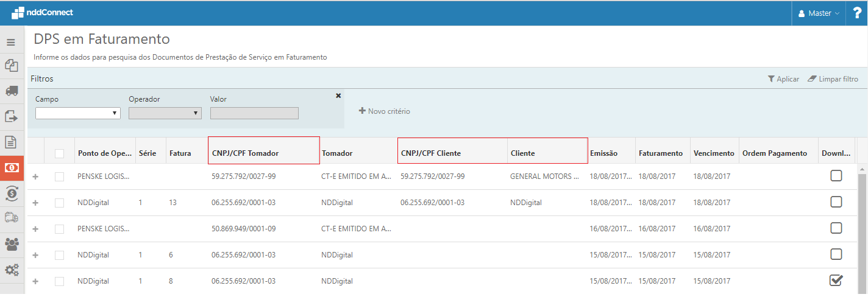868x297 pixels.
Task: Open the dollar refresh icon in sidebar
Action: coord(11,193)
